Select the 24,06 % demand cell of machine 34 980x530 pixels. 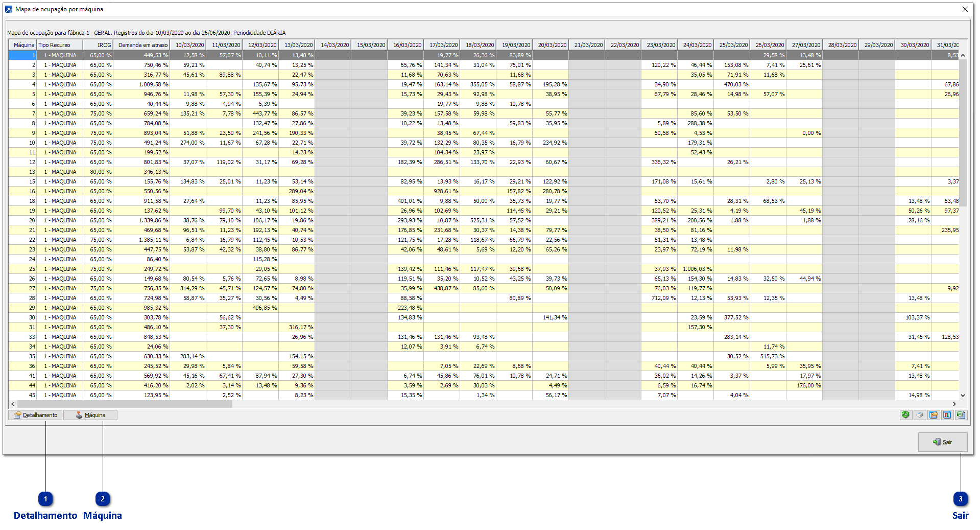pyautogui.click(x=141, y=347)
